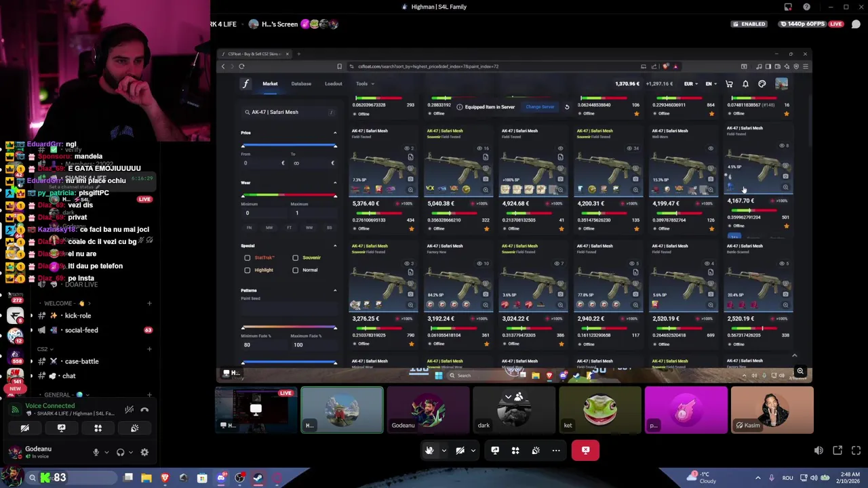
Task: Select Godeanu's video tile
Action: click(x=428, y=410)
